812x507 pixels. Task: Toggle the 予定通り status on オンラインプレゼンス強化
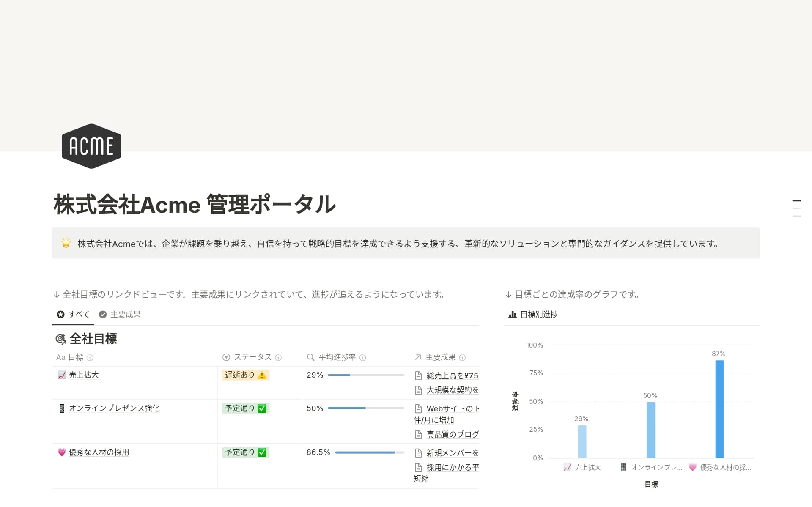(x=244, y=408)
